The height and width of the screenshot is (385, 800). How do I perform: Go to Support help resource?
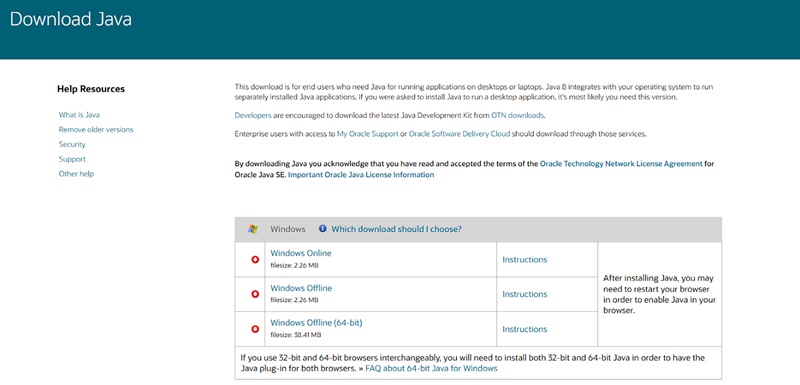[x=72, y=159]
